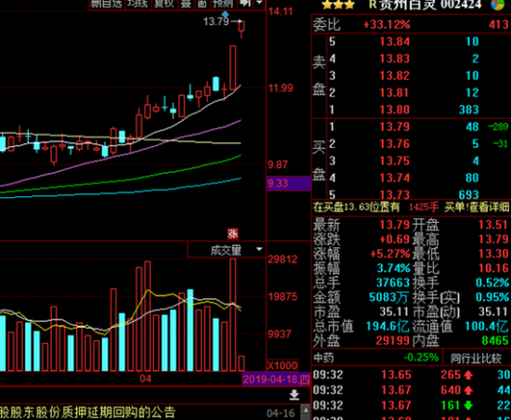Click the 预测 forecast button
This screenshot has height=420, width=511.
click(223, 5)
